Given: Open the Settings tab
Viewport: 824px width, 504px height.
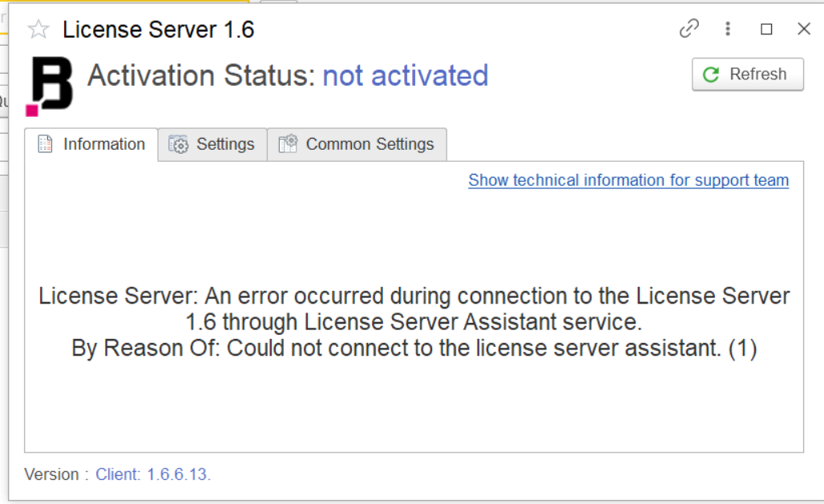Looking at the screenshot, I should pyautogui.click(x=212, y=145).
